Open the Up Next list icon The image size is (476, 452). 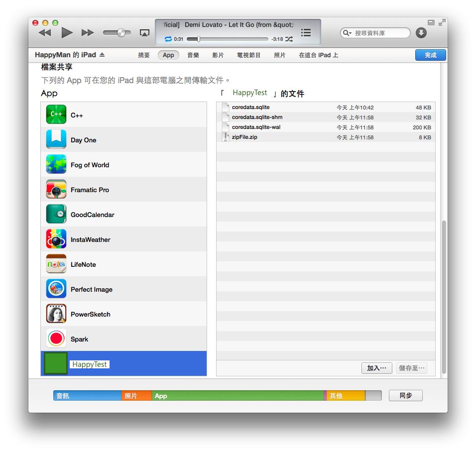pyautogui.click(x=306, y=33)
